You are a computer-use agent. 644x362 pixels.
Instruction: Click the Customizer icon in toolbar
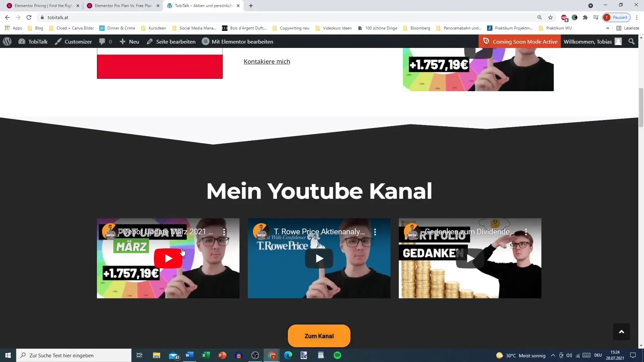coord(57,41)
